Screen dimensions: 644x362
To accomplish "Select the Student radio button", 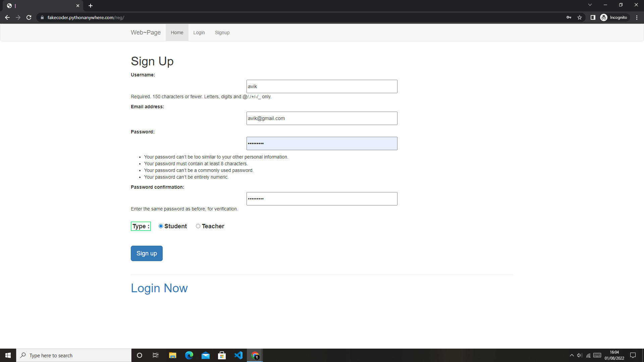I will (x=161, y=226).
